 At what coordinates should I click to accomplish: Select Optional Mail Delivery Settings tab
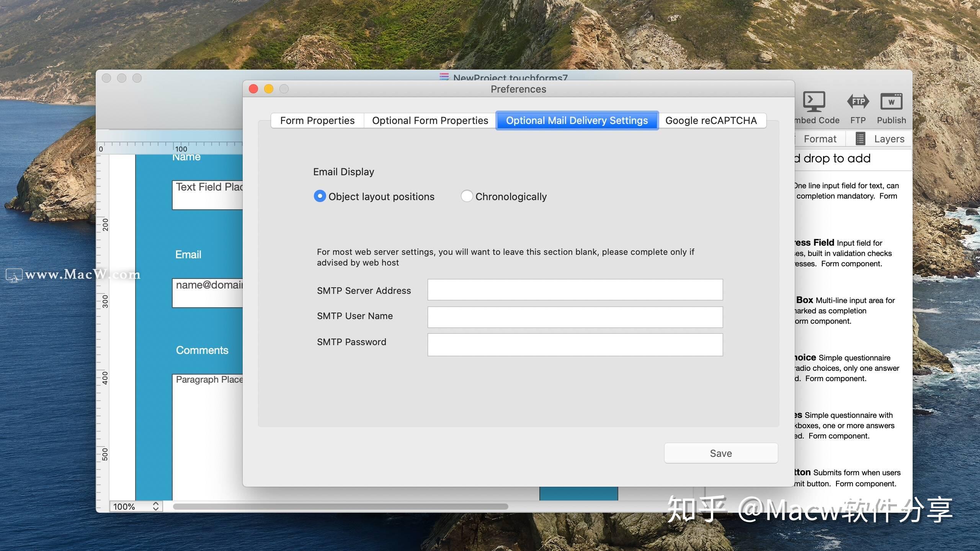[x=577, y=121]
